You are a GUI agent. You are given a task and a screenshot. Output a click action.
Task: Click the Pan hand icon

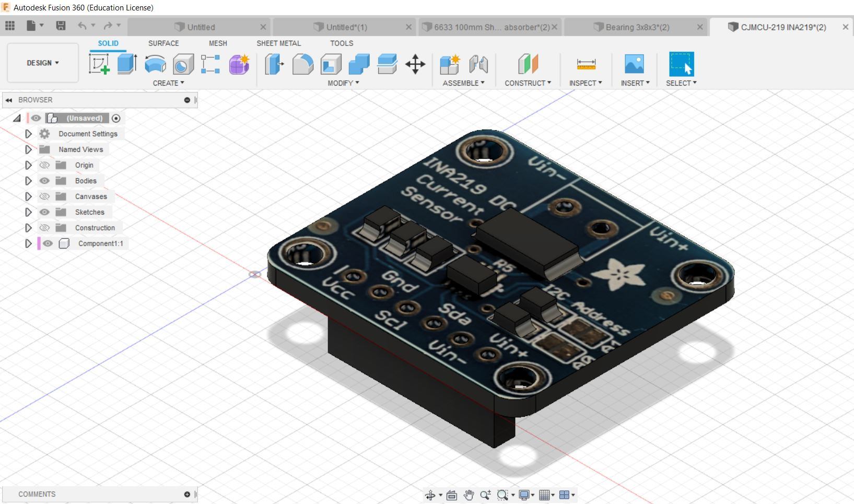coord(469,495)
